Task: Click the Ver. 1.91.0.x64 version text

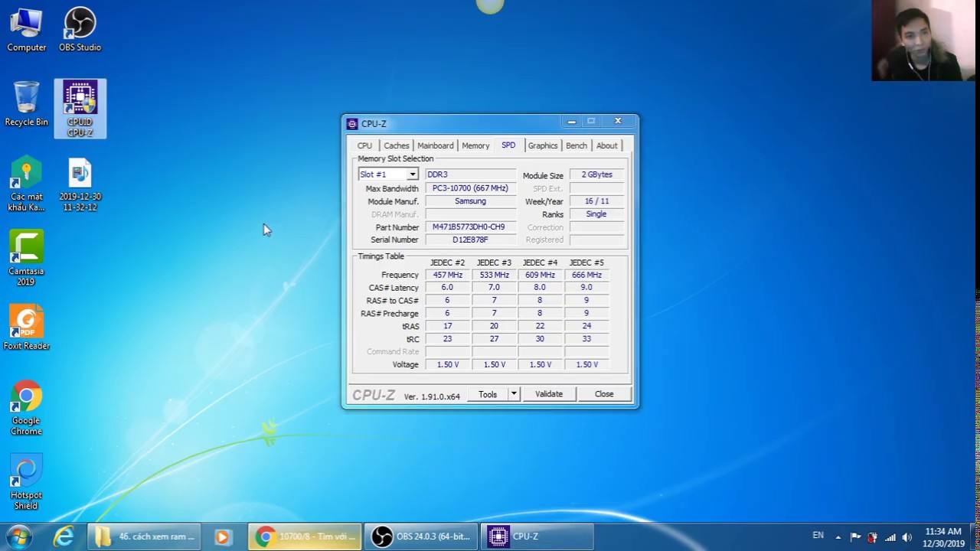Action: 432,396
